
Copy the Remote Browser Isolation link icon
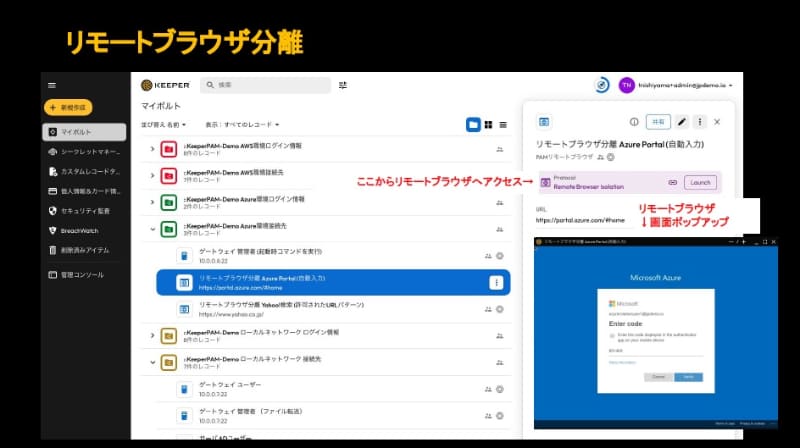click(672, 183)
